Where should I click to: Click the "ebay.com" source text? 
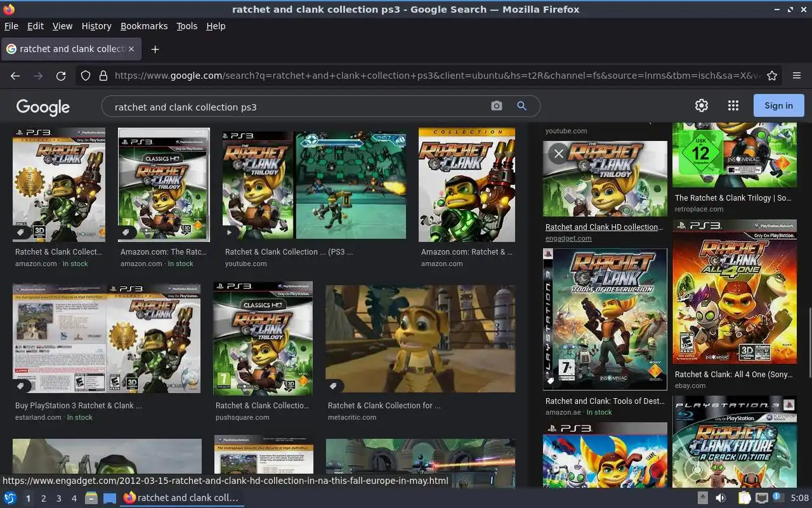(x=690, y=385)
